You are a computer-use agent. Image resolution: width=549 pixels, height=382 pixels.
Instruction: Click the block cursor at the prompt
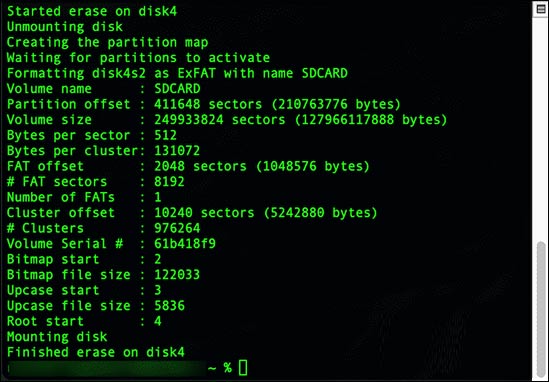[x=243, y=368]
